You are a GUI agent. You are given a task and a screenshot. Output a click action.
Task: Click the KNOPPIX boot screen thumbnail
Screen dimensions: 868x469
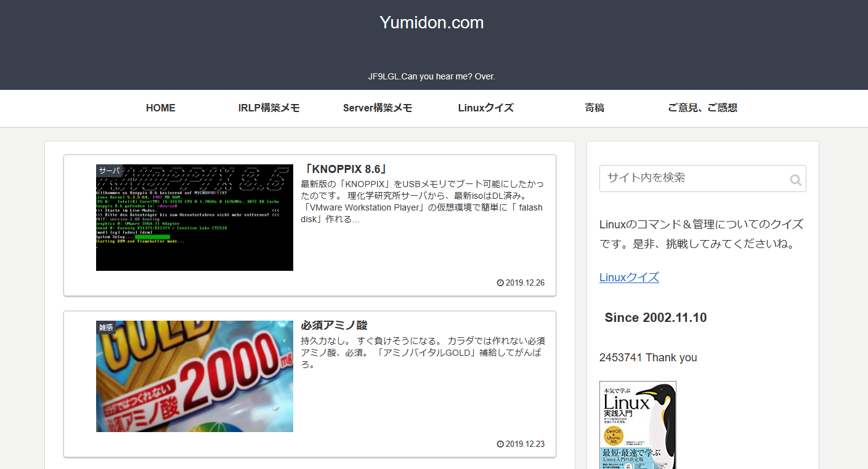(x=194, y=217)
